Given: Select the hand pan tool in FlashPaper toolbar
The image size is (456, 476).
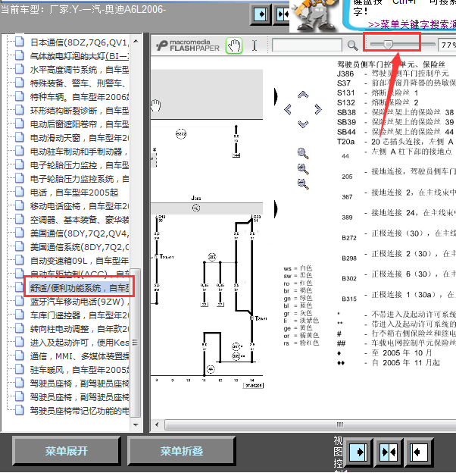Looking at the screenshot, I should point(234,45).
